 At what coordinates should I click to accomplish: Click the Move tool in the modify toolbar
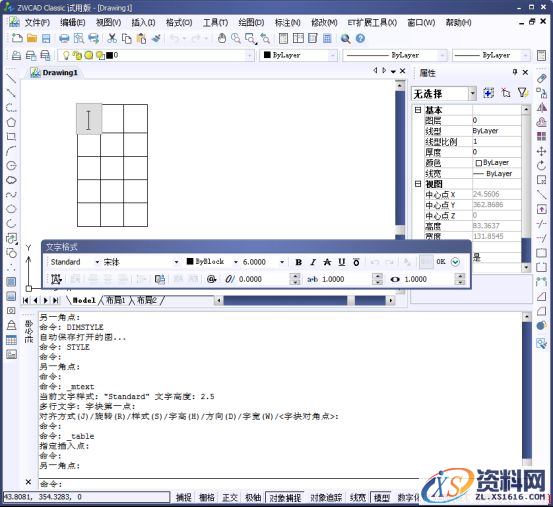pos(541,151)
